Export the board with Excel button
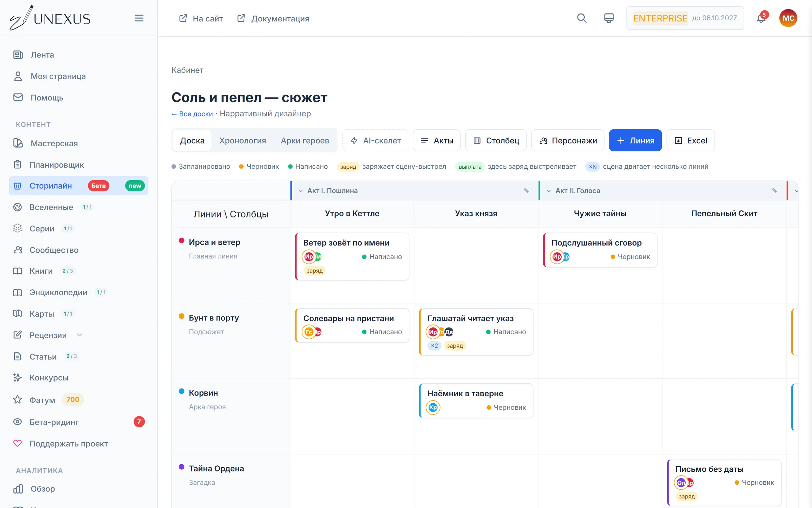Screen dimensions: 812x508 coord(691,141)
